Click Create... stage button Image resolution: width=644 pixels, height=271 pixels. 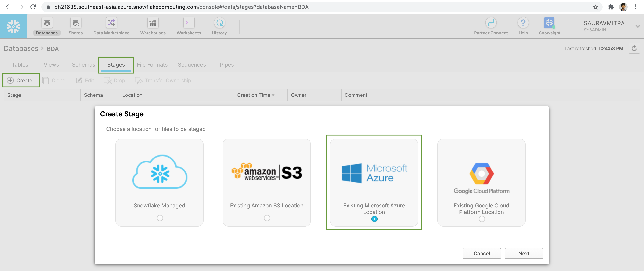coord(21,80)
